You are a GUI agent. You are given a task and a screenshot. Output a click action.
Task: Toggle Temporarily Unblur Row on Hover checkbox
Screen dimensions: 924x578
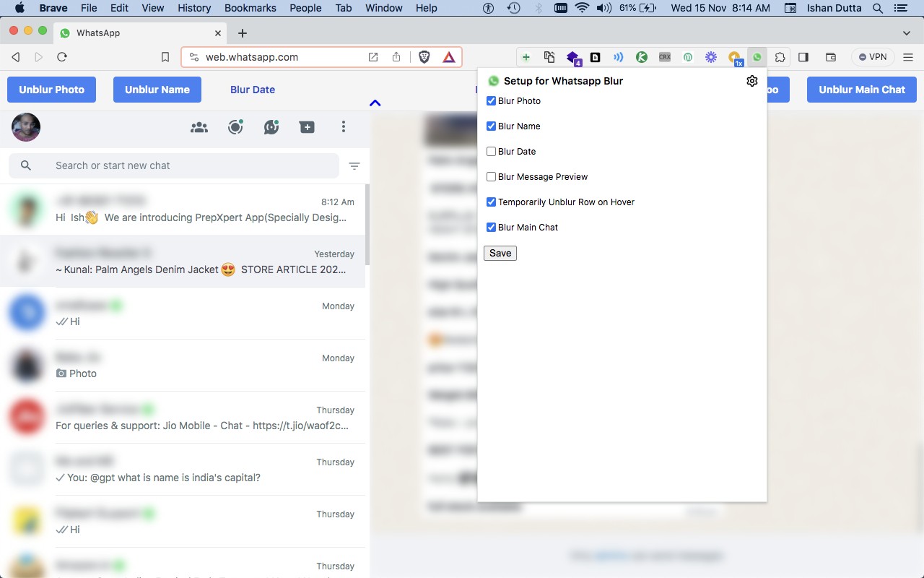[x=492, y=202]
